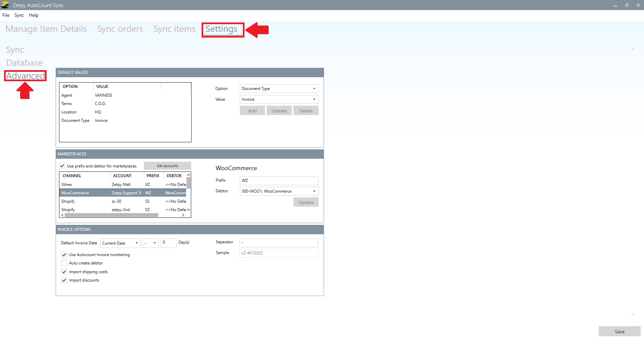Click marketplaces list scroll right arrow
Screen dimensions: 644x349
pyautogui.click(x=183, y=215)
